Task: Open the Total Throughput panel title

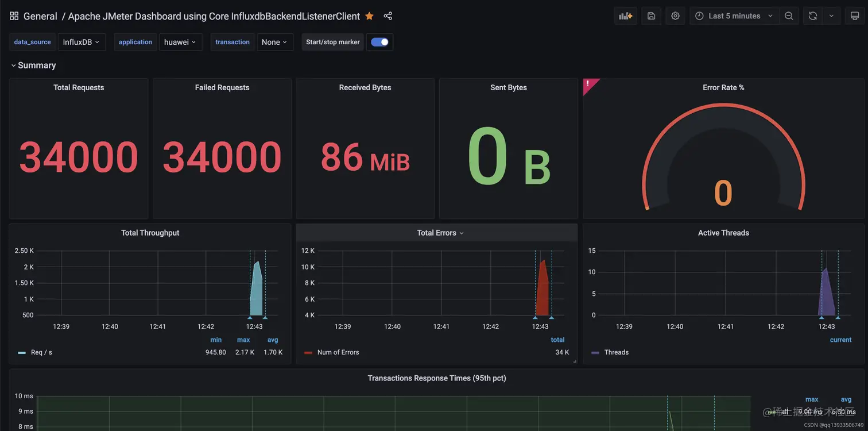Action: click(150, 233)
